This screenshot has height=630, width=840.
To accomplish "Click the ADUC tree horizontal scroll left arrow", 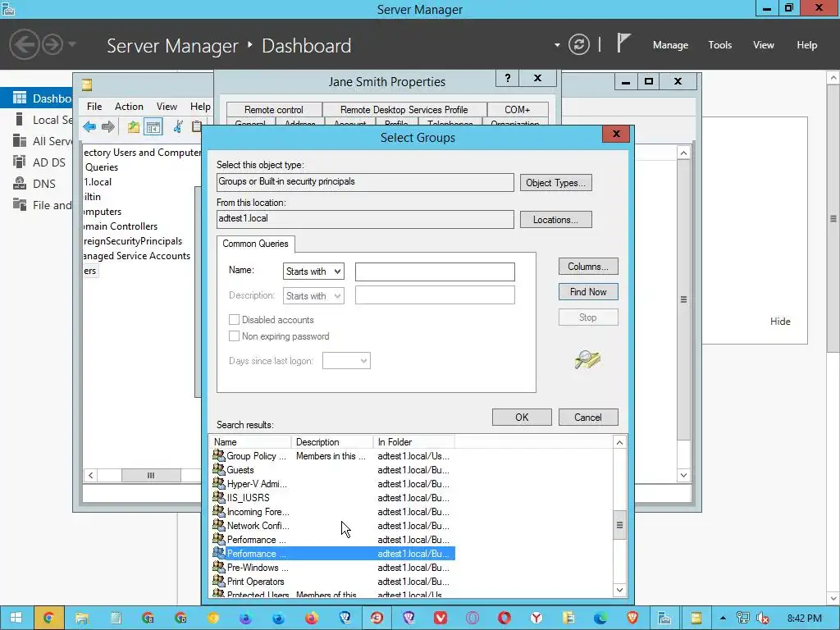I will point(90,475).
